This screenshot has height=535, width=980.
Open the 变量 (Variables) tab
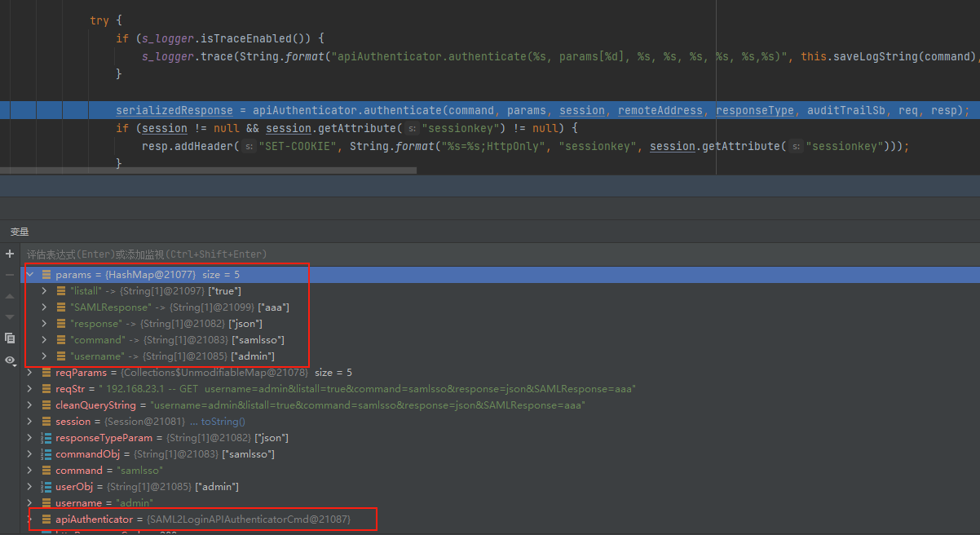tap(19, 232)
